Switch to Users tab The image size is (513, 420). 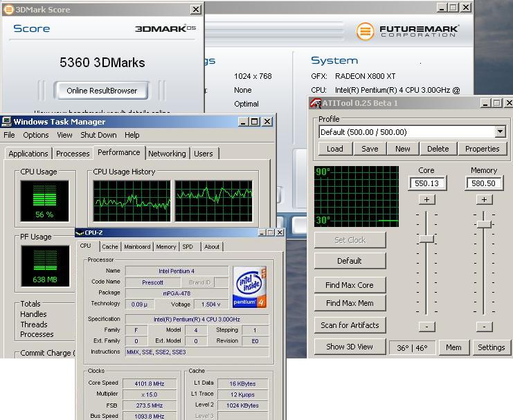coord(203,154)
